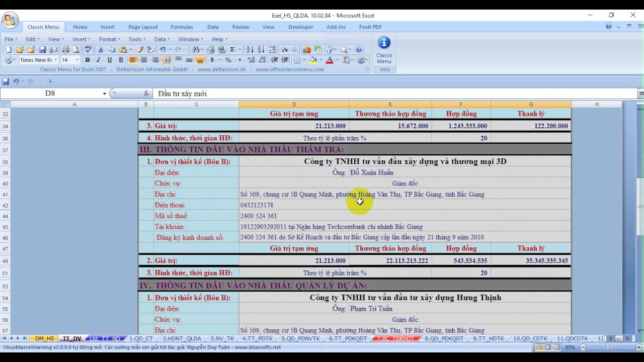Toggle Underline formatting
644x362 pixels.
(x=109, y=60)
